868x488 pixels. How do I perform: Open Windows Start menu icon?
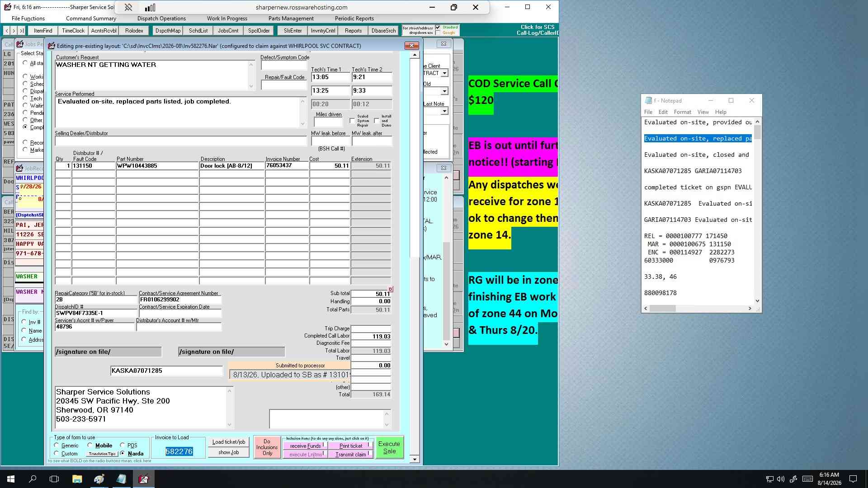(x=11, y=479)
